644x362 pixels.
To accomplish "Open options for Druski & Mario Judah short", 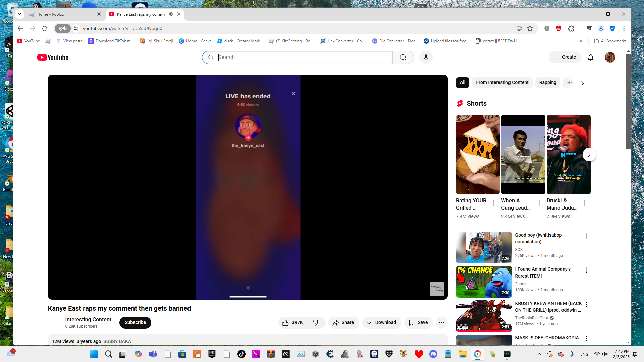I will tap(585, 203).
